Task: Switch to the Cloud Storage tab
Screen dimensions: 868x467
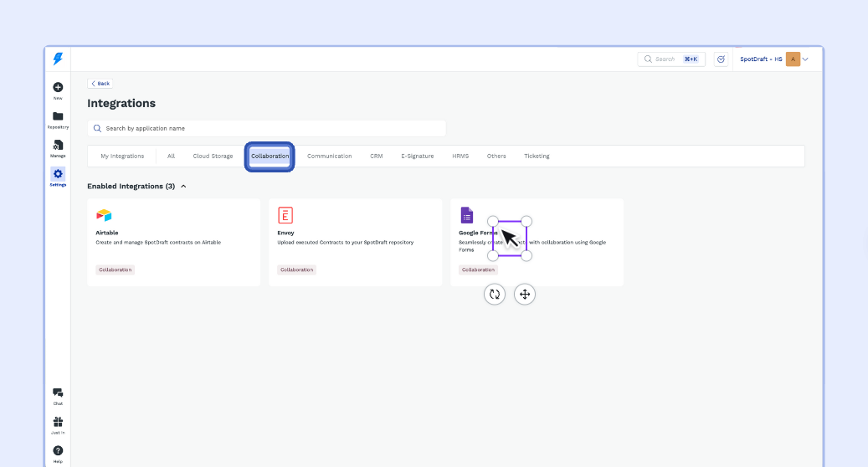Action: click(x=213, y=156)
